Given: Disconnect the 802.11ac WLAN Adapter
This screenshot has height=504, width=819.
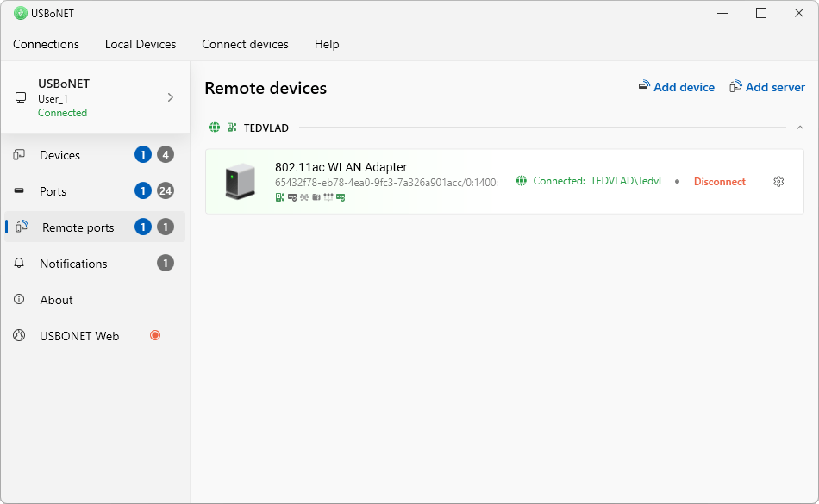Looking at the screenshot, I should [719, 182].
